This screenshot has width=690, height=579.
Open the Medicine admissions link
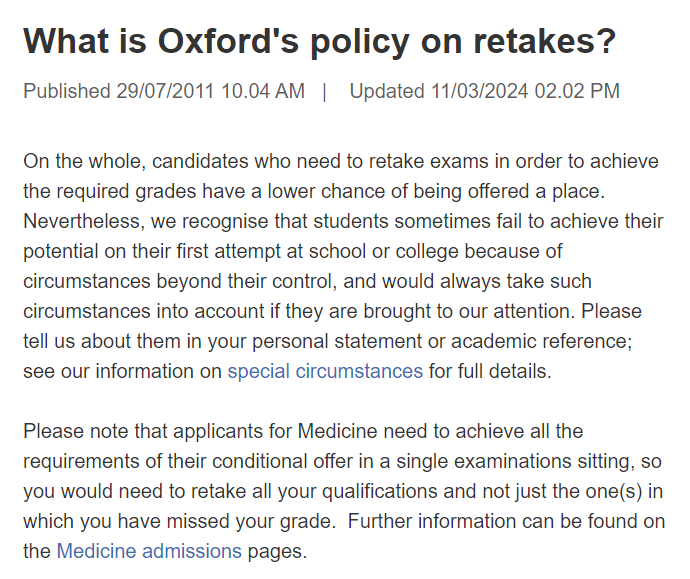click(149, 551)
